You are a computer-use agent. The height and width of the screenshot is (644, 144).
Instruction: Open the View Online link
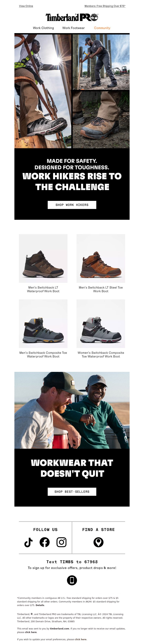pos(26,6)
